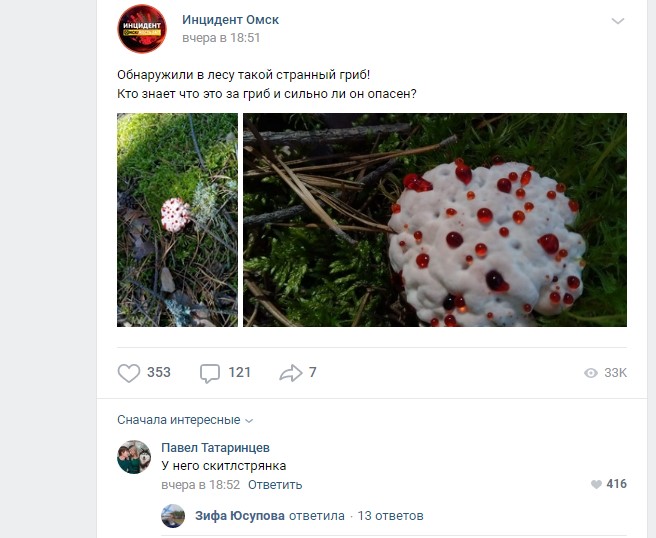This screenshot has width=656, height=538.
Task: Click the views eye icon
Action: point(591,373)
